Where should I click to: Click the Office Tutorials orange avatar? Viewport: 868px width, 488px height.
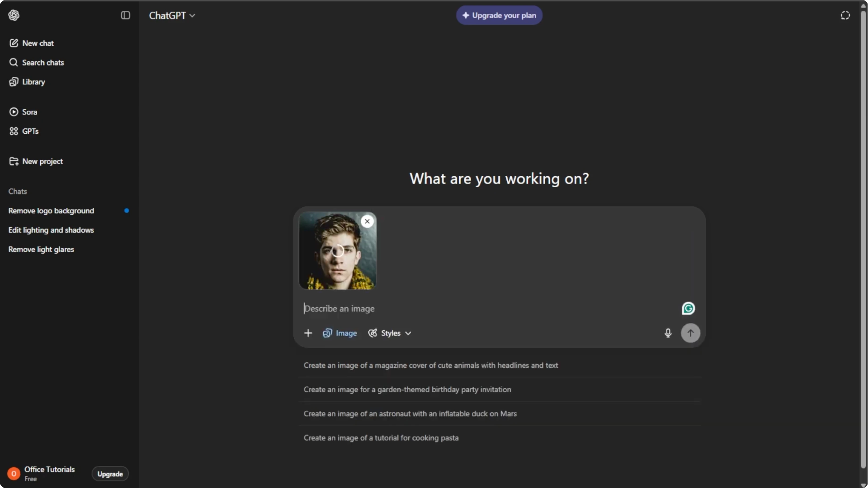(14, 474)
